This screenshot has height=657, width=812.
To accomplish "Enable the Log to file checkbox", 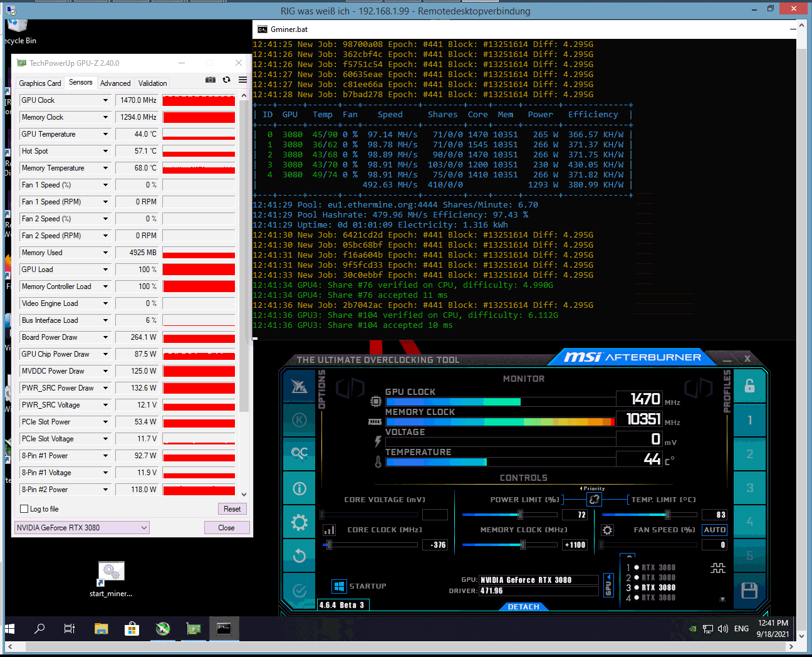I will 24,509.
